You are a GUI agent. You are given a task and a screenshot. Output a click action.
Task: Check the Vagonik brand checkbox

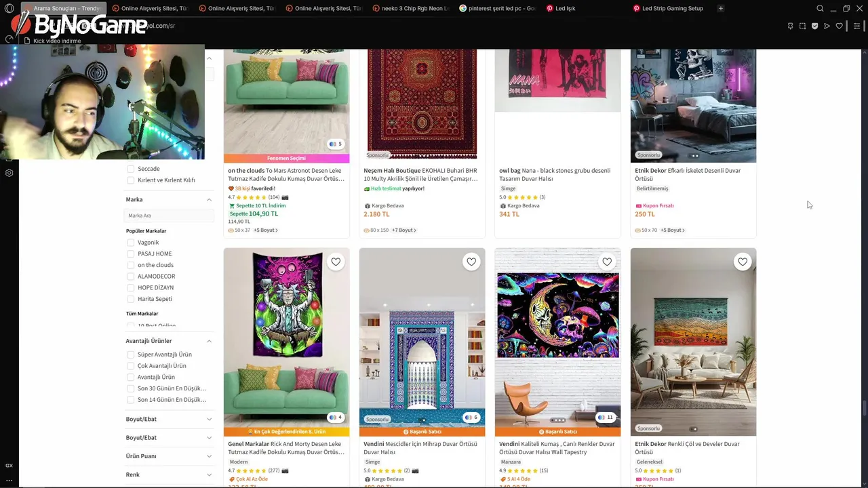click(131, 243)
